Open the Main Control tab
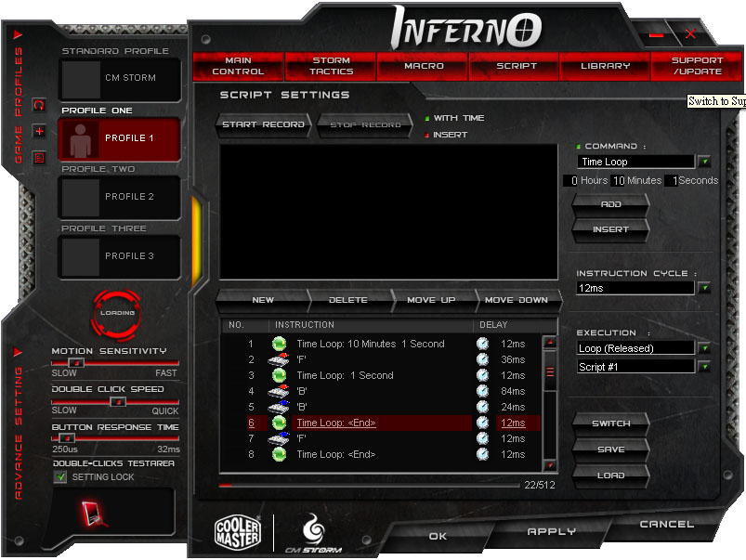Screen dimensions: 746x560 [238, 66]
